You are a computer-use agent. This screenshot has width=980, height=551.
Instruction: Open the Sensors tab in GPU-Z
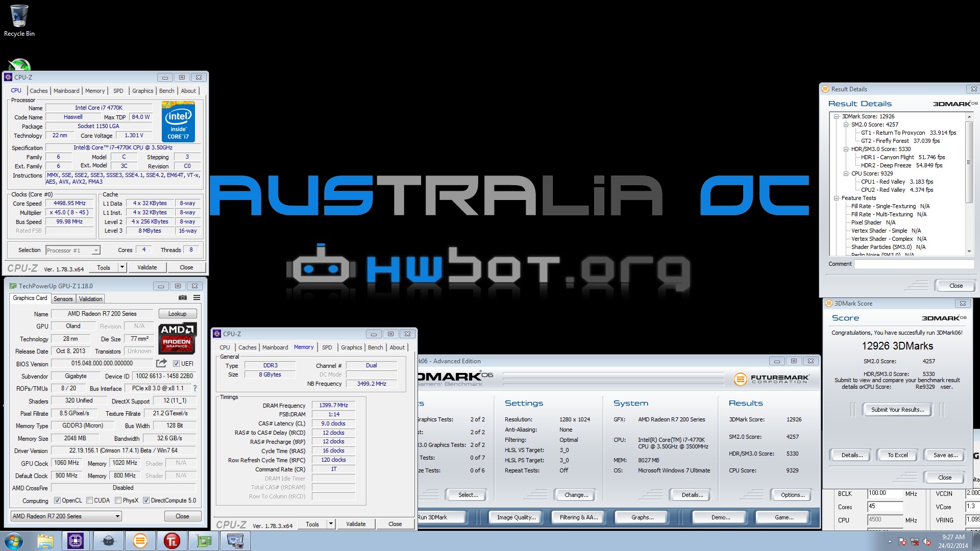pos(63,299)
